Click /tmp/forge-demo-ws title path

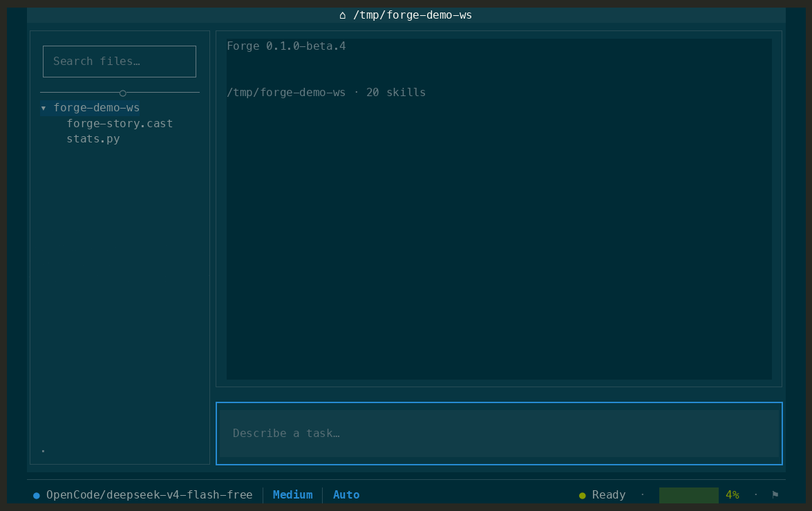[412, 15]
